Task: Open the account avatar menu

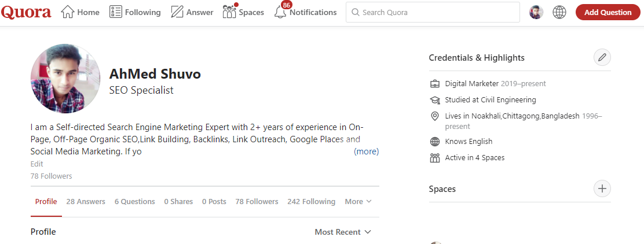Action: pyautogui.click(x=536, y=12)
